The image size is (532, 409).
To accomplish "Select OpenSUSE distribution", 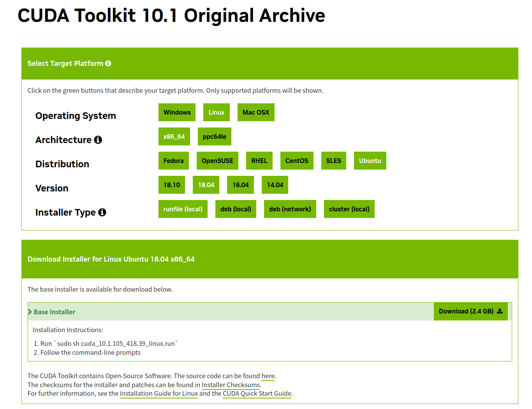I will (217, 161).
